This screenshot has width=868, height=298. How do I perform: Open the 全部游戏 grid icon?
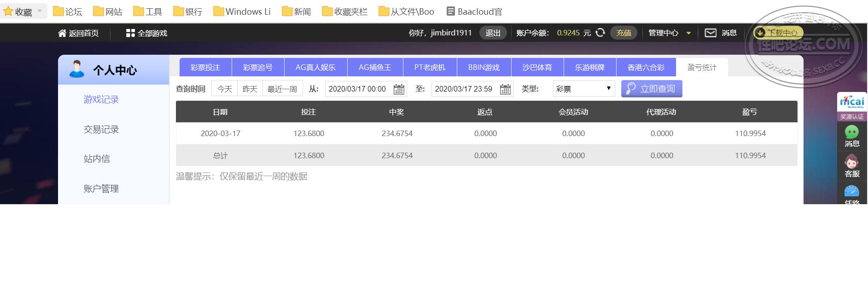coord(130,33)
